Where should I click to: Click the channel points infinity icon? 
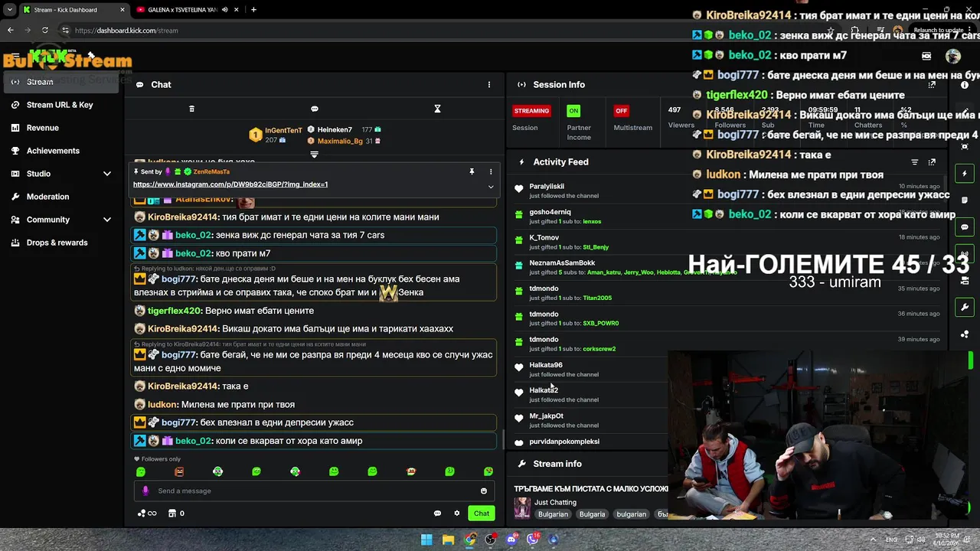[147, 514]
